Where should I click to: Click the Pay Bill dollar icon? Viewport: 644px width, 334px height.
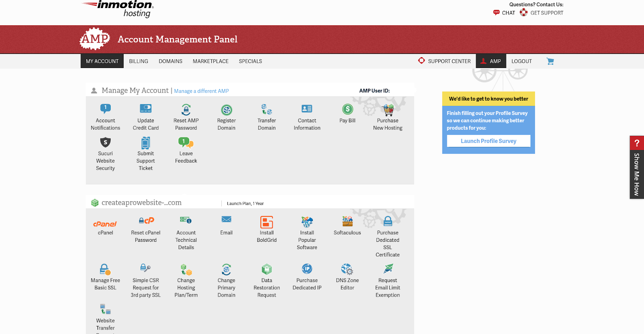point(347,109)
